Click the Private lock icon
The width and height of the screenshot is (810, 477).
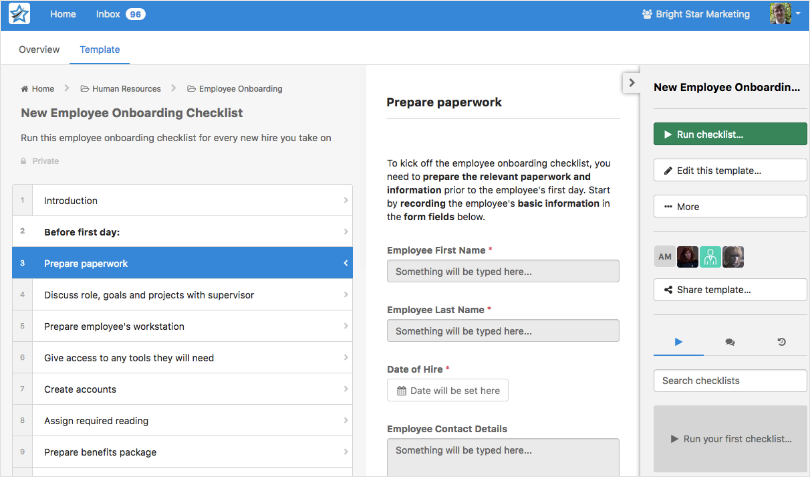coord(23,161)
